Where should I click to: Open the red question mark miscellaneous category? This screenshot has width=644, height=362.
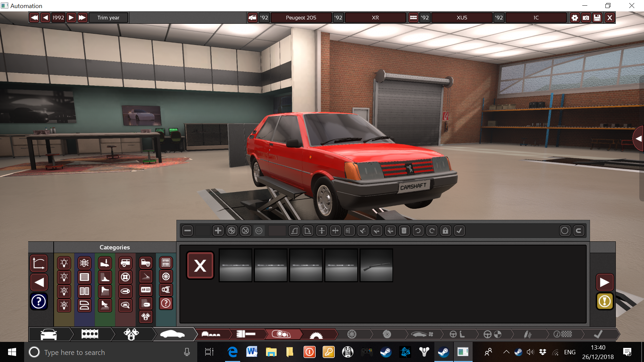coord(166,303)
